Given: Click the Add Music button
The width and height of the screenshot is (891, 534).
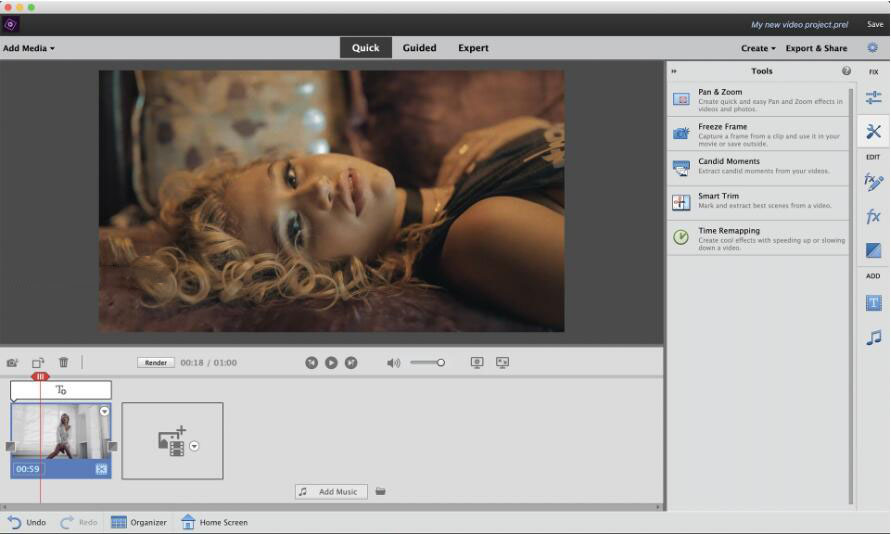Looking at the screenshot, I should click(331, 491).
